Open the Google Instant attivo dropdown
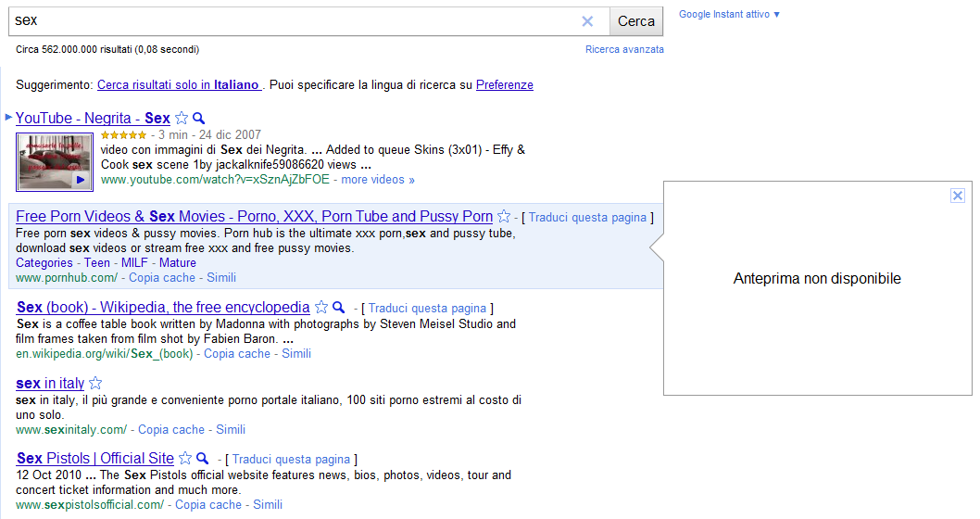 coord(729,15)
